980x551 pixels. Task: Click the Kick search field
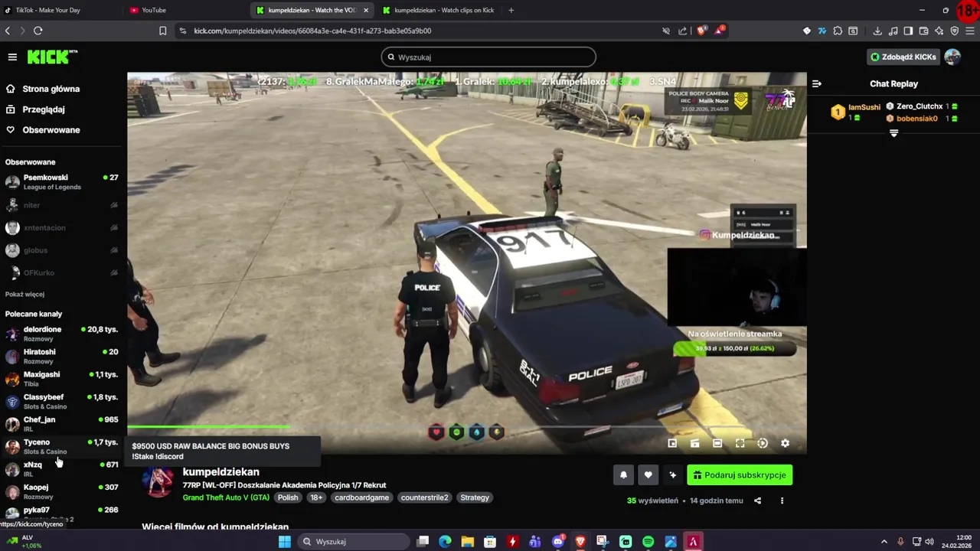tap(488, 57)
